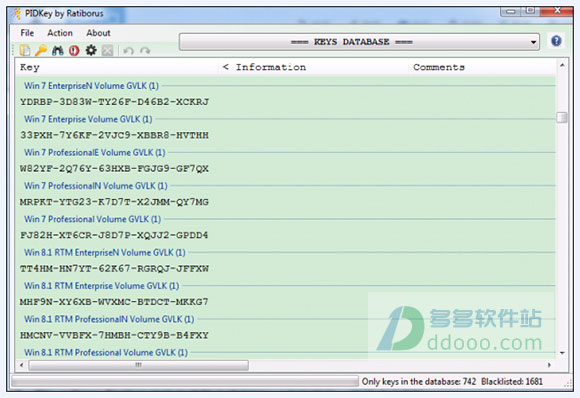Click the redo arrow icon
The image size is (580, 398).
(x=145, y=50)
